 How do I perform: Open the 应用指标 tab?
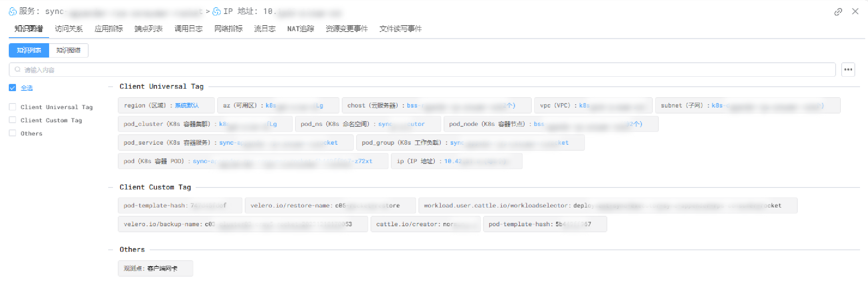109,29
